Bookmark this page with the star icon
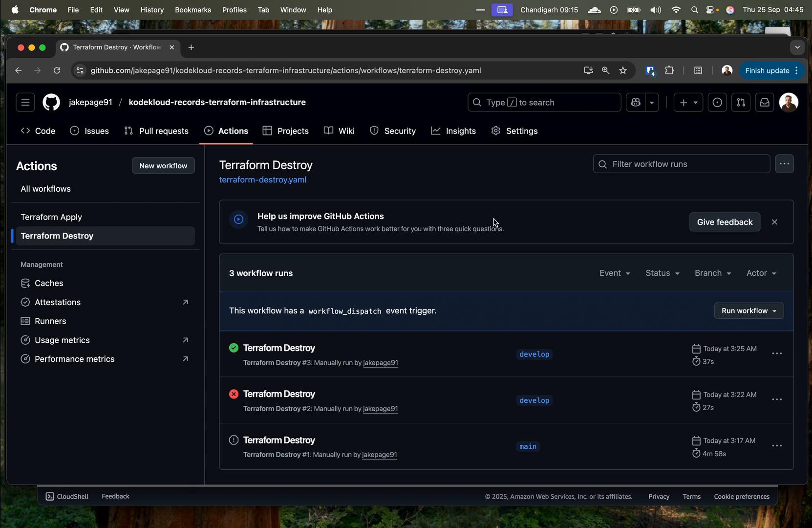812x528 pixels. [x=623, y=70]
